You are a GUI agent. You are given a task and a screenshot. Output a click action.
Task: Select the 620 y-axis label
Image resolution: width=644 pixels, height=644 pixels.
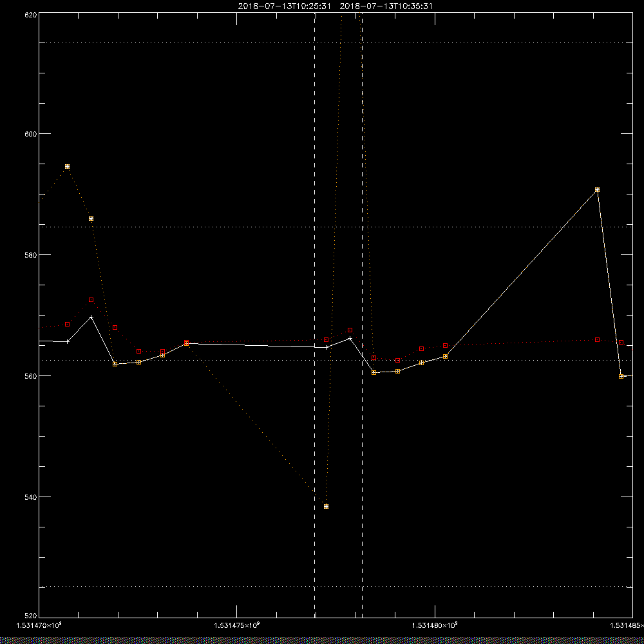31,14
